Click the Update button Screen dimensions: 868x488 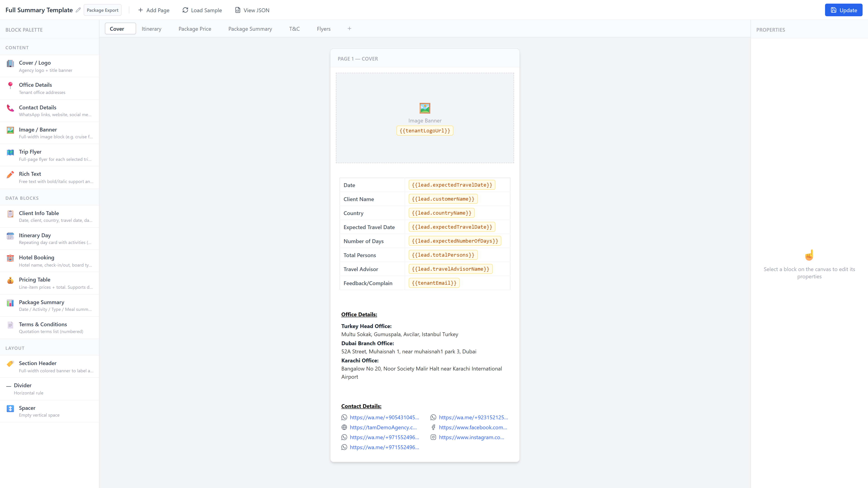(843, 10)
